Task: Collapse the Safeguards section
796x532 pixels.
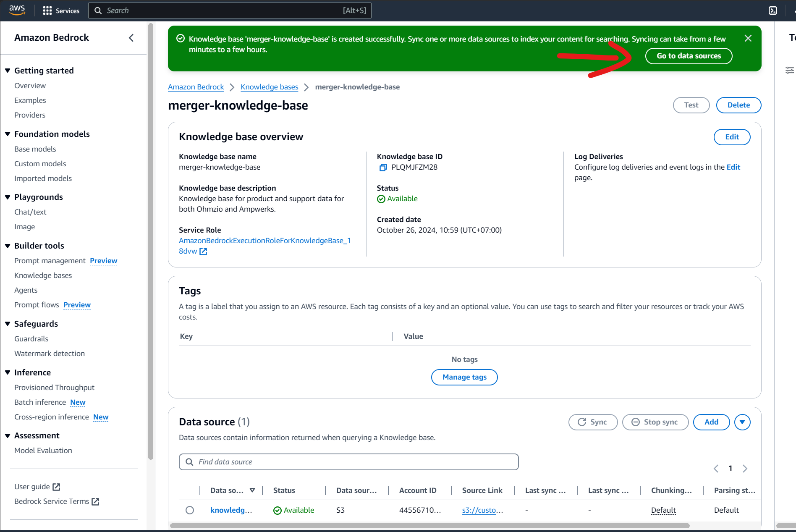Action: pos(8,324)
